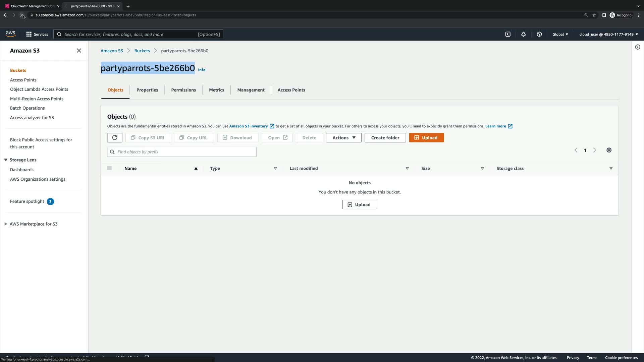
Task: Open the notifications bell icon
Action: point(523,34)
